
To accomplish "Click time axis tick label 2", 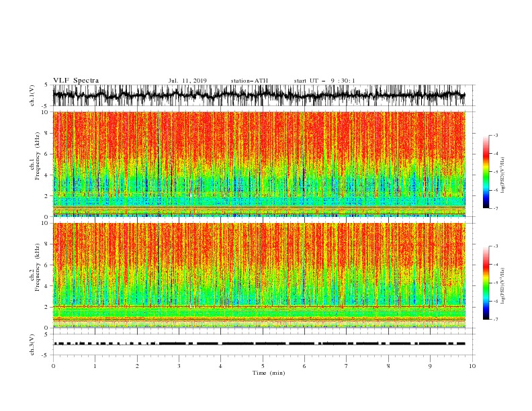I will point(137,366).
